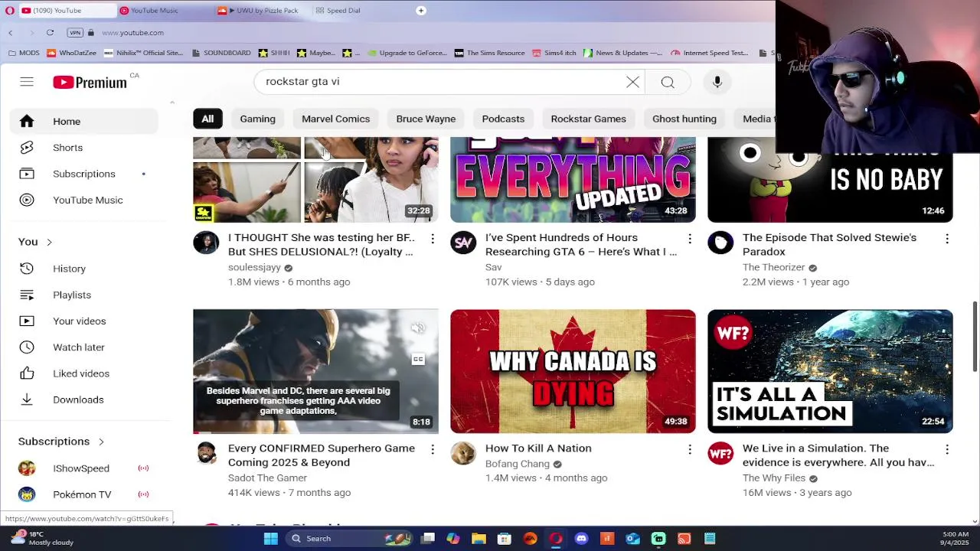Click the browser back arrow

(10, 32)
